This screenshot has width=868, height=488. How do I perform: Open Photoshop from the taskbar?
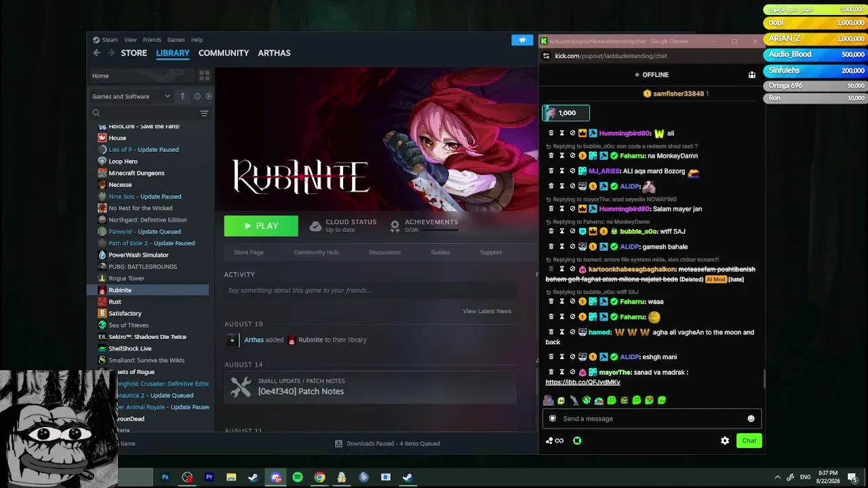click(165, 477)
